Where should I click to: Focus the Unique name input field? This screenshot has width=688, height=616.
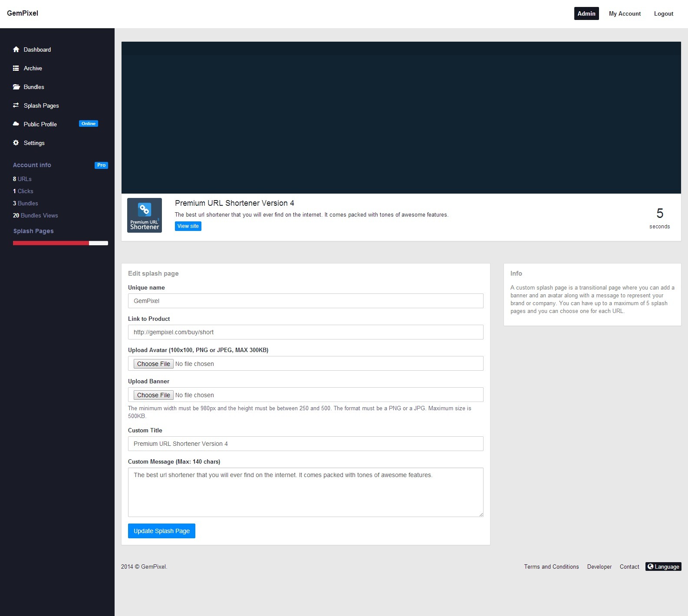tap(306, 301)
